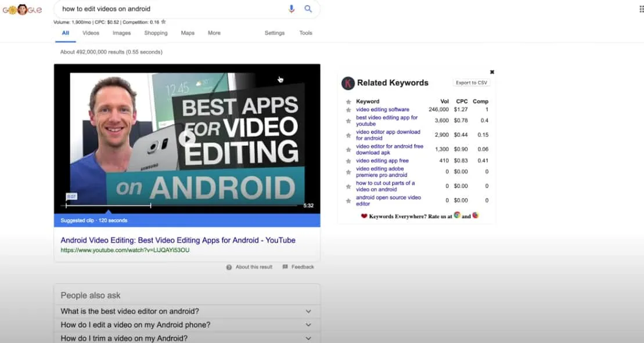This screenshot has width=644, height=343.
Task: Click the Keywords Everywhere K logo
Action: [x=348, y=83]
